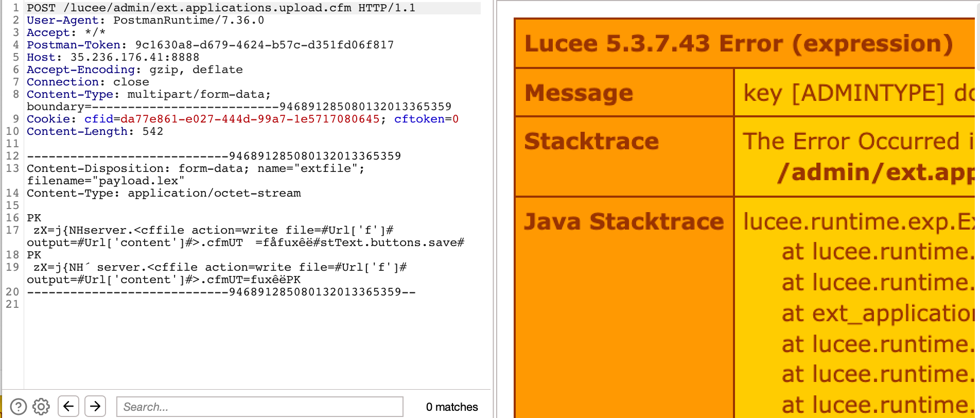
Task: Select Content-Type multipart/form-data value
Action: pos(199,95)
